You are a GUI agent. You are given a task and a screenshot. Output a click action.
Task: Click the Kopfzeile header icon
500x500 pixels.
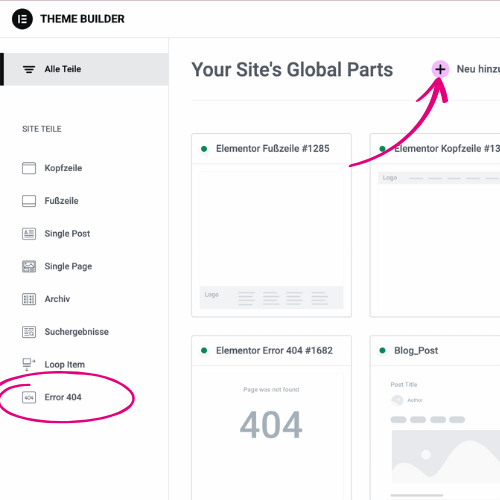(x=29, y=168)
